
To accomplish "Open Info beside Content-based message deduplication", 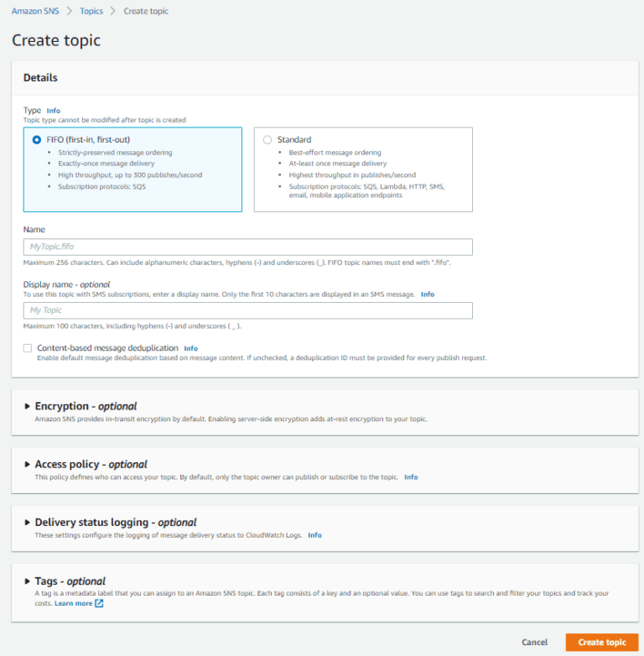I will [190, 348].
